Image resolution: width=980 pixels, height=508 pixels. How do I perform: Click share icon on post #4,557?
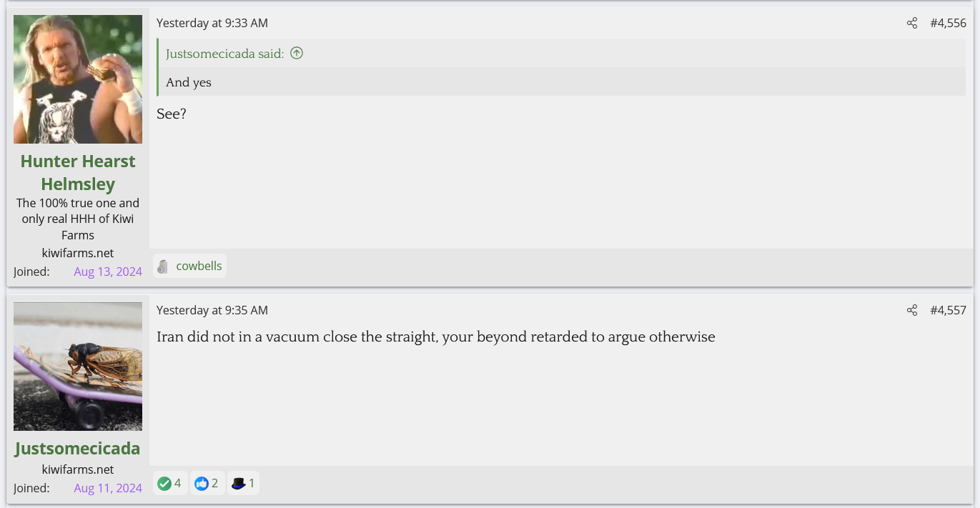coord(911,311)
